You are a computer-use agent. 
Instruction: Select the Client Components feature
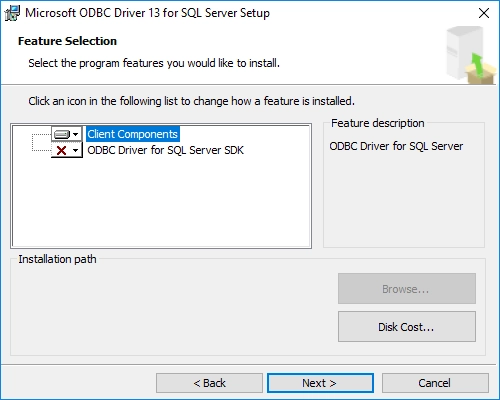[x=133, y=134]
